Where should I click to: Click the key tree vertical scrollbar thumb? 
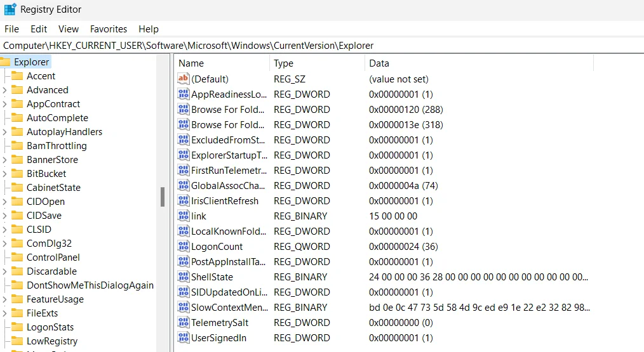point(163,197)
